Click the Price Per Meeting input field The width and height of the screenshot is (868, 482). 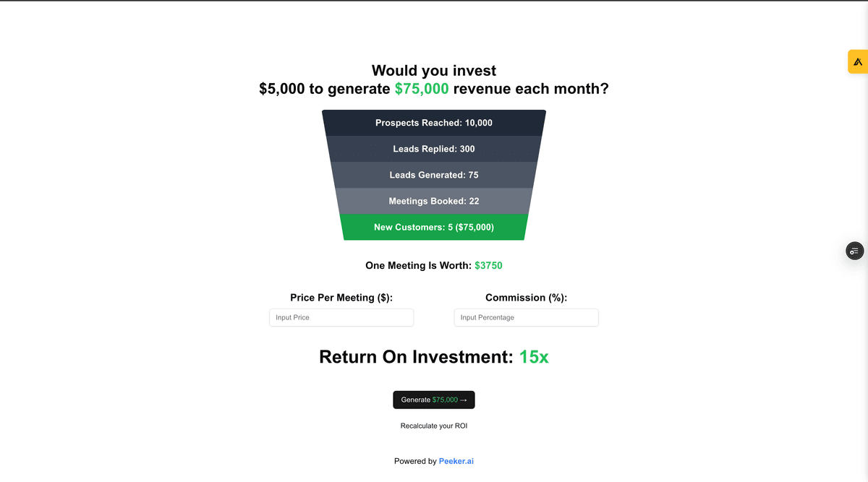[341, 317]
